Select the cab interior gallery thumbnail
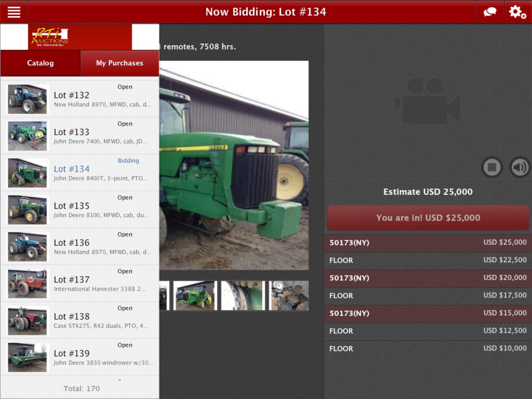This screenshot has height=399, width=532. point(289,296)
